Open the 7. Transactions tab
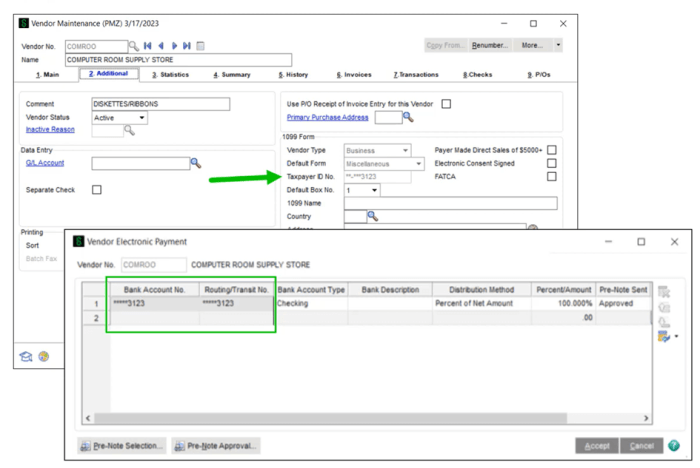 pos(416,75)
